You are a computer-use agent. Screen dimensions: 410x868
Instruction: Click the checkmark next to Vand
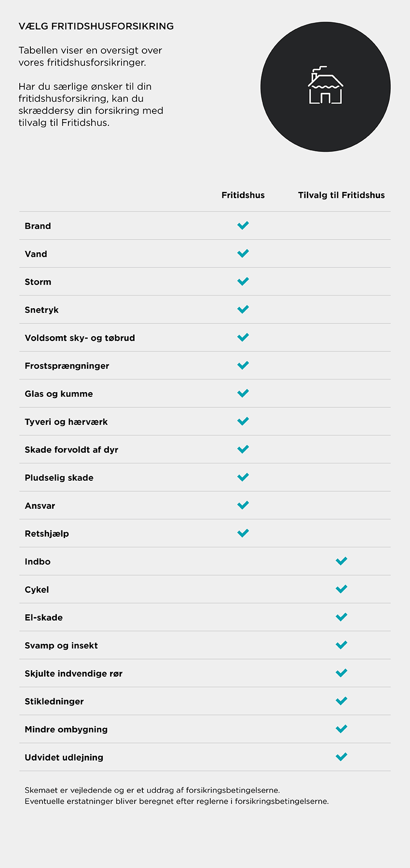pyautogui.click(x=243, y=253)
